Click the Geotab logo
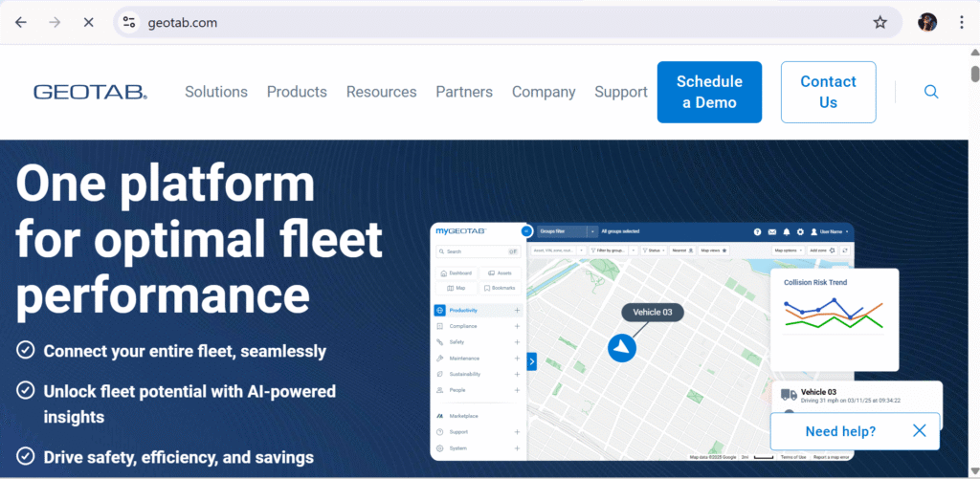Screen dimensions: 980x479 91,93
